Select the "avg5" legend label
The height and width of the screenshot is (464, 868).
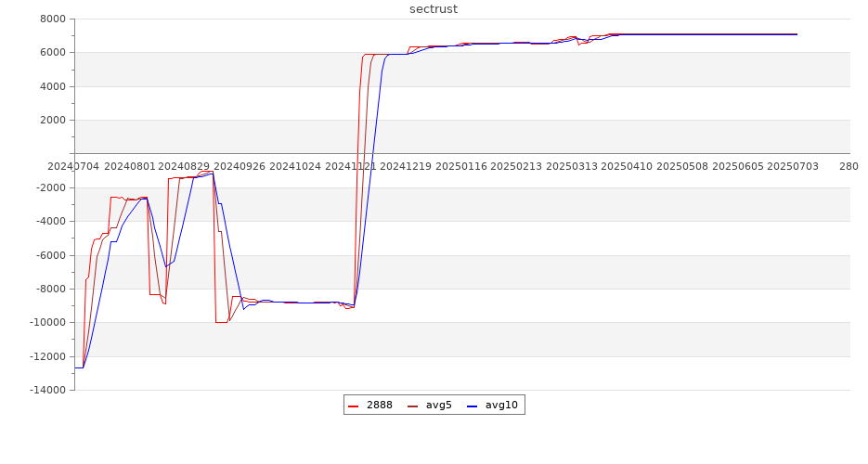click(x=438, y=405)
